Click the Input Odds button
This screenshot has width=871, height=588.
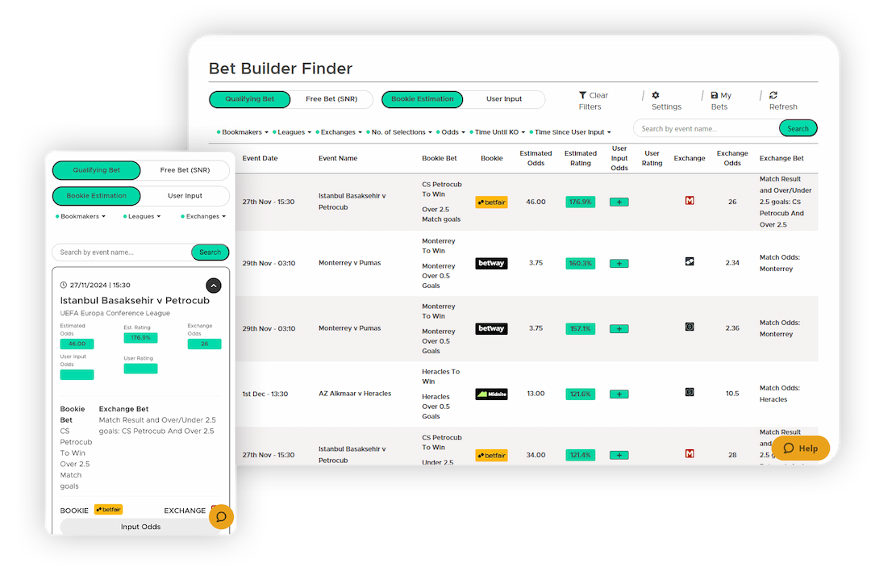tap(140, 527)
